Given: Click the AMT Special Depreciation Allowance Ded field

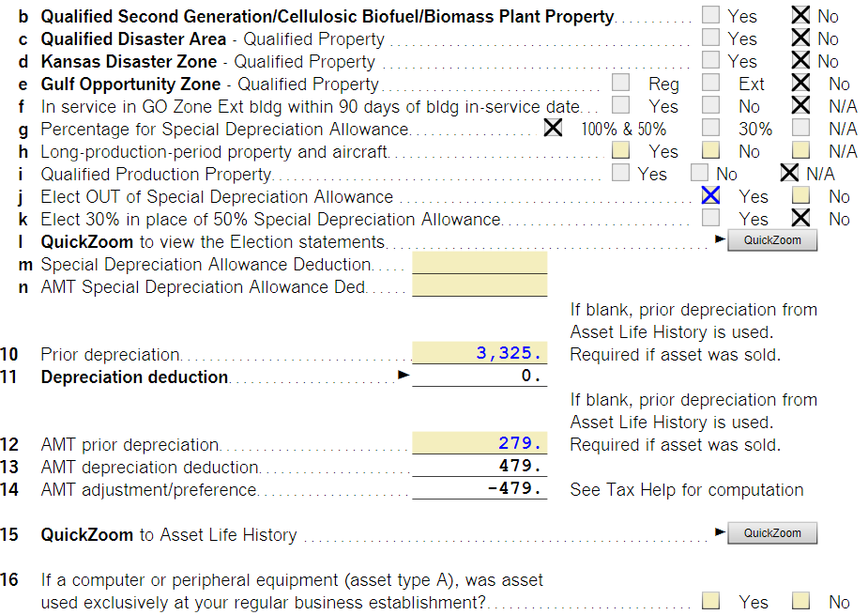Looking at the screenshot, I should (480, 286).
